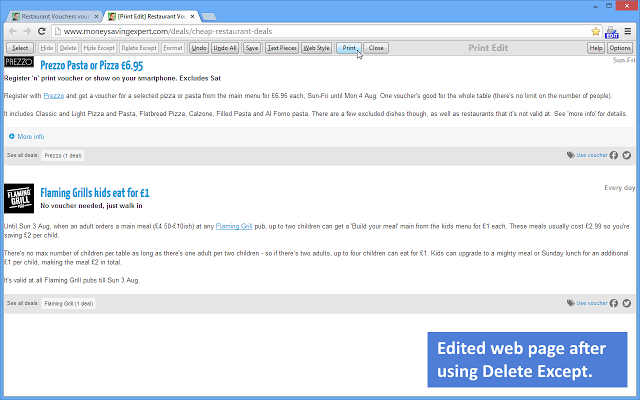The image size is (640, 400).
Task: Click the Hide toolbar button
Action: (x=47, y=48)
